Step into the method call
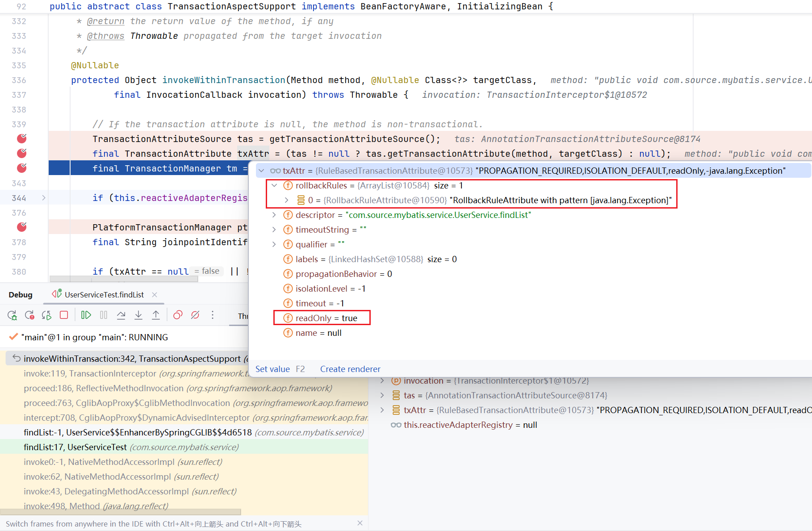812x531 pixels. [x=138, y=315]
